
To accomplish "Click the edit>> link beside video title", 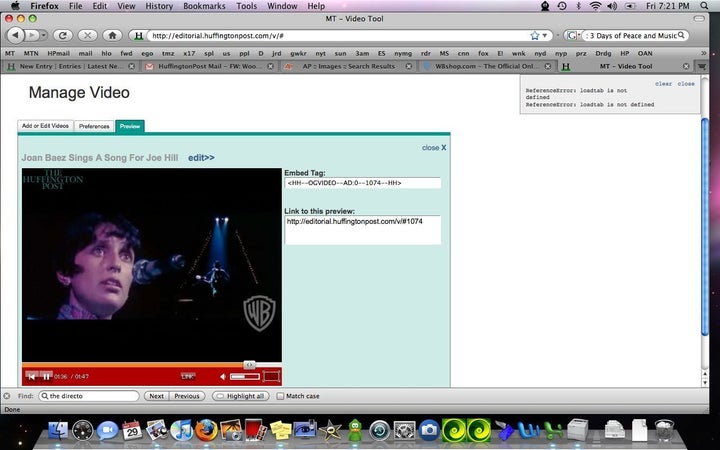I will [201, 158].
